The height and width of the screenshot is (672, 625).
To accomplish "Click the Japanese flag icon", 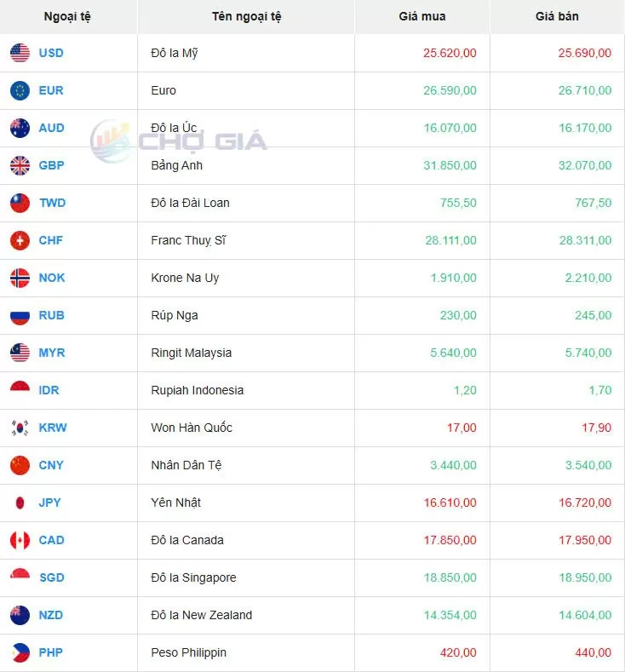I will pyautogui.click(x=20, y=503).
